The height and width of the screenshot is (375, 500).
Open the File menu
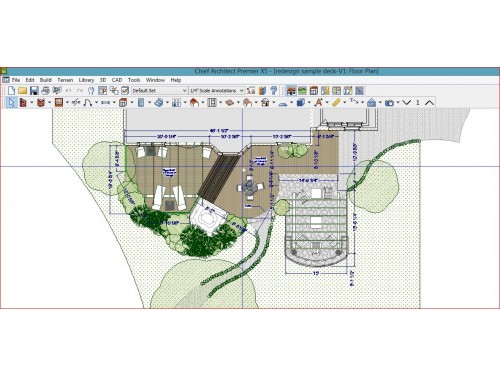click(x=16, y=80)
